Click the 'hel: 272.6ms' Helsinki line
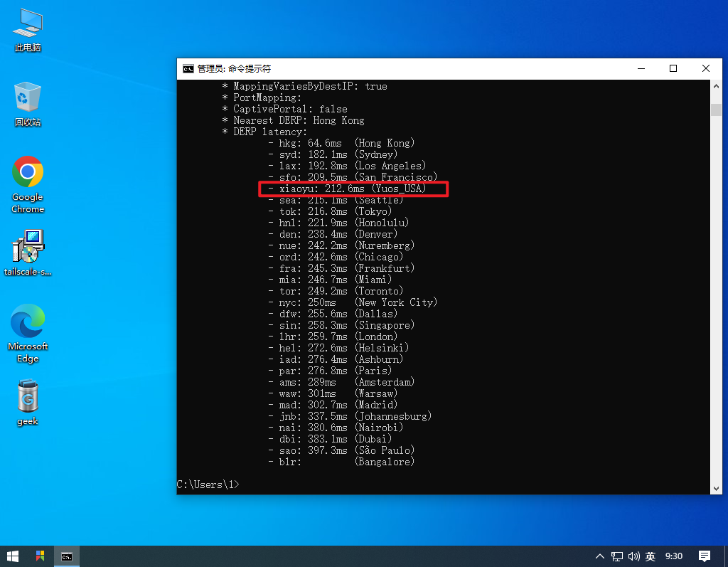Image resolution: width=728 pixels, height=567 pixels. point(338,348)
